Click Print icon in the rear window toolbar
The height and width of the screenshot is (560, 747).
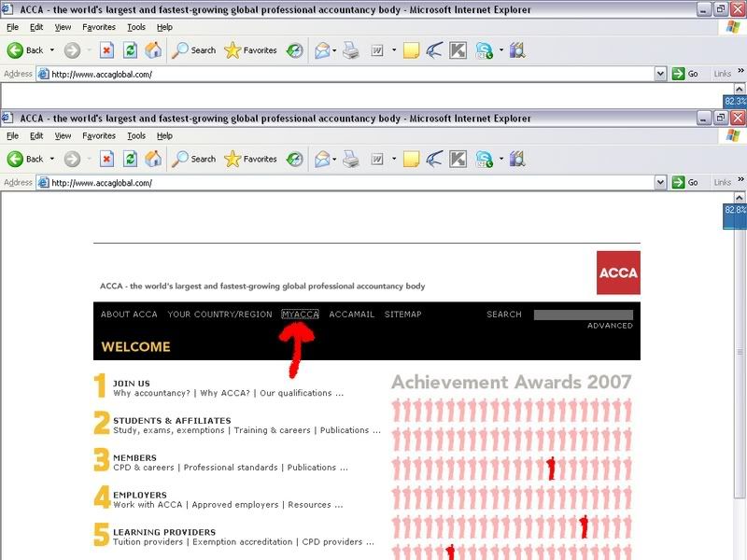pos(351,50)
